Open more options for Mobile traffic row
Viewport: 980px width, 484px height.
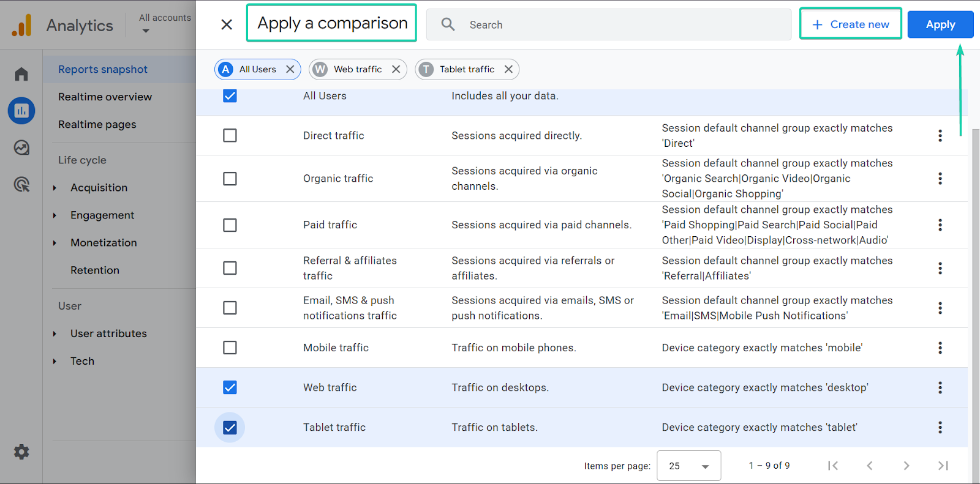click(x=940, y=348)
